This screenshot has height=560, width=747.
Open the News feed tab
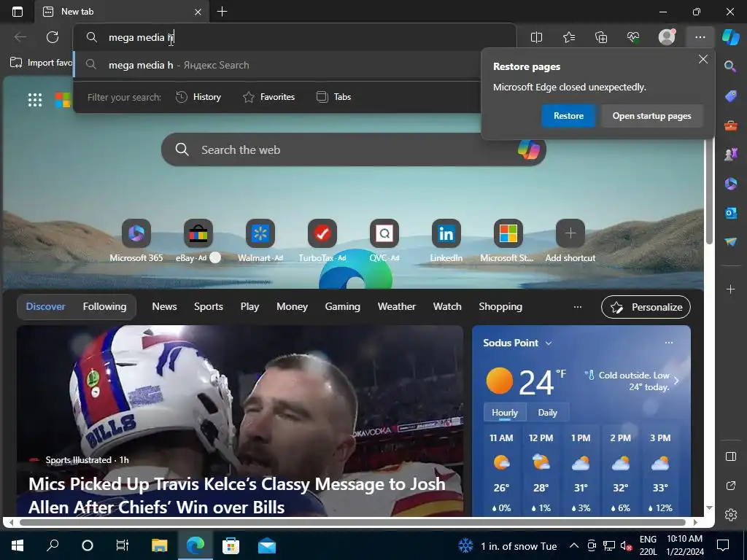[164, 307]
